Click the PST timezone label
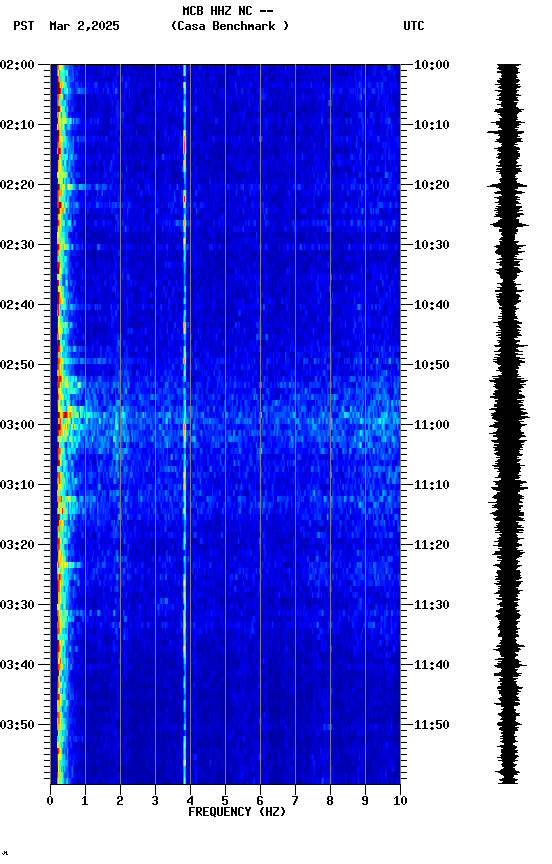 (x=24, y=26)
